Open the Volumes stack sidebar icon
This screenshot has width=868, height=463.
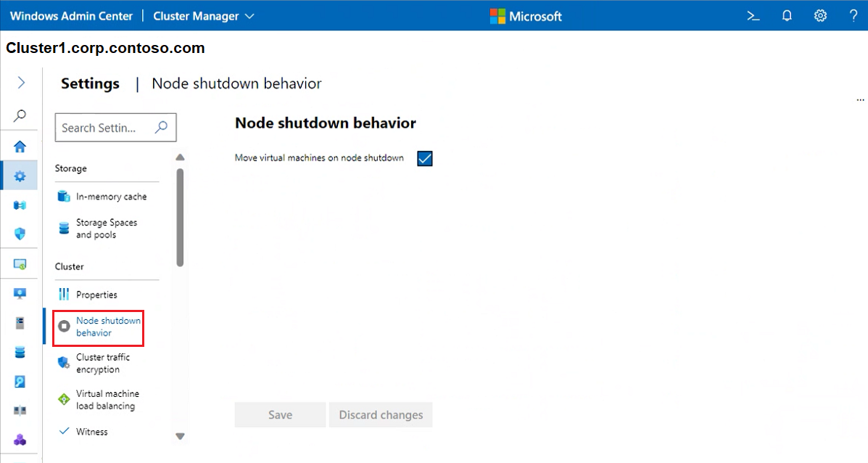20,352
